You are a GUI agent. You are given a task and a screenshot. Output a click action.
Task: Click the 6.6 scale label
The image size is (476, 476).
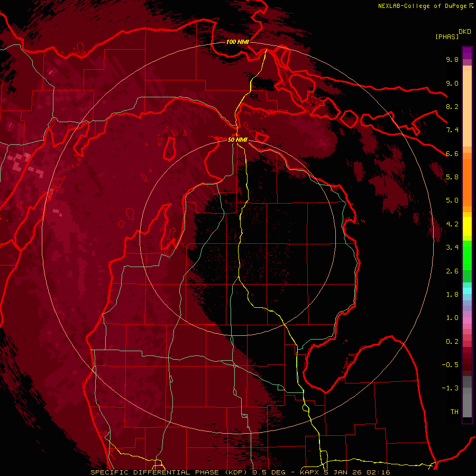452,153
